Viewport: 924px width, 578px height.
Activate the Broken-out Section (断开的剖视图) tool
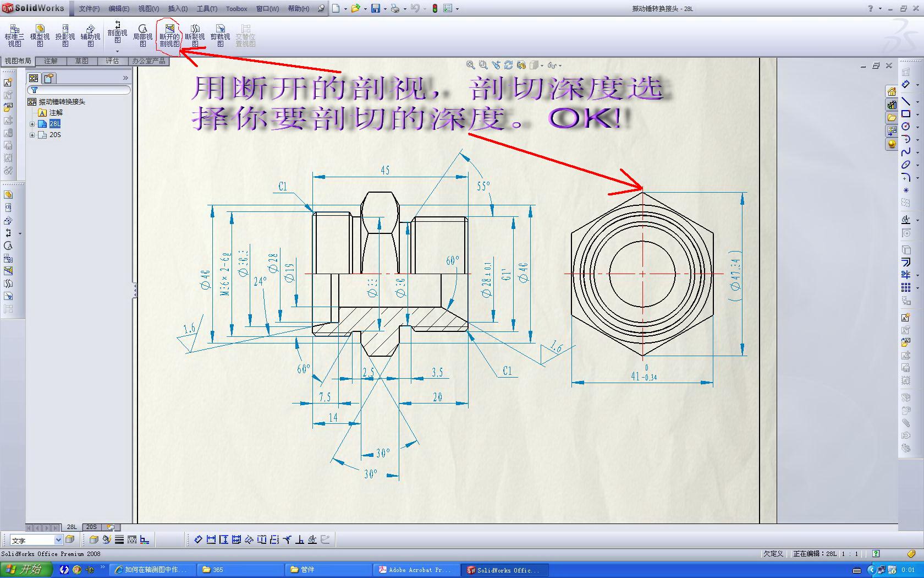[x=169, y=35]
